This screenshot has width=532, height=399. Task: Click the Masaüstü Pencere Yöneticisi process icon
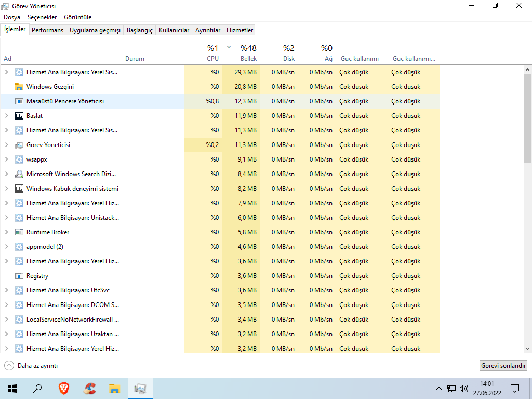click(x=19, y=101)
